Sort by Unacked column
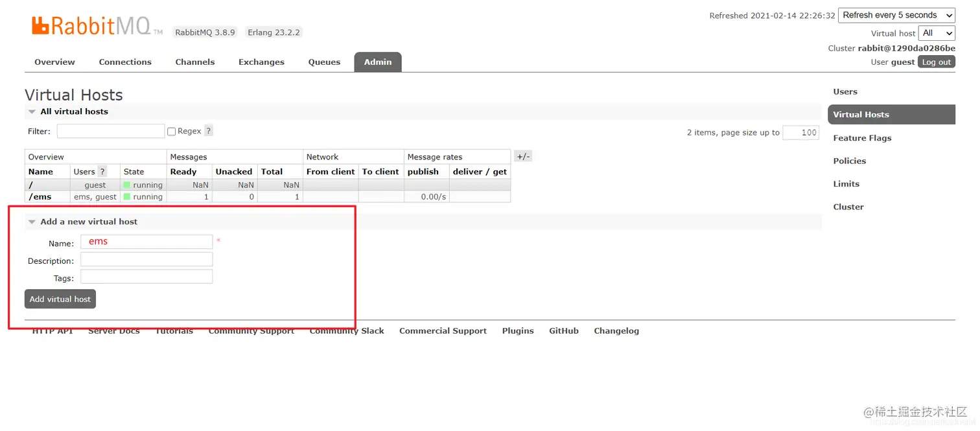Viewport: 980px width, 431px height. [234, 172]
